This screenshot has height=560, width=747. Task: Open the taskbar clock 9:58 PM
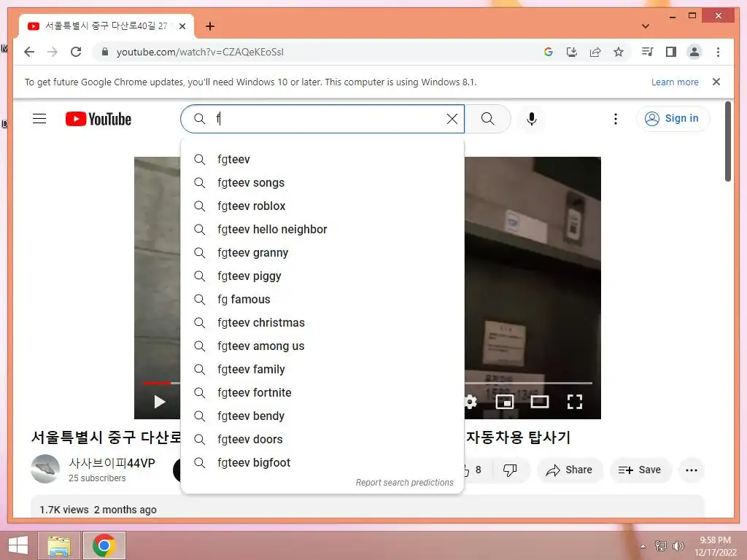click(715, 546)
